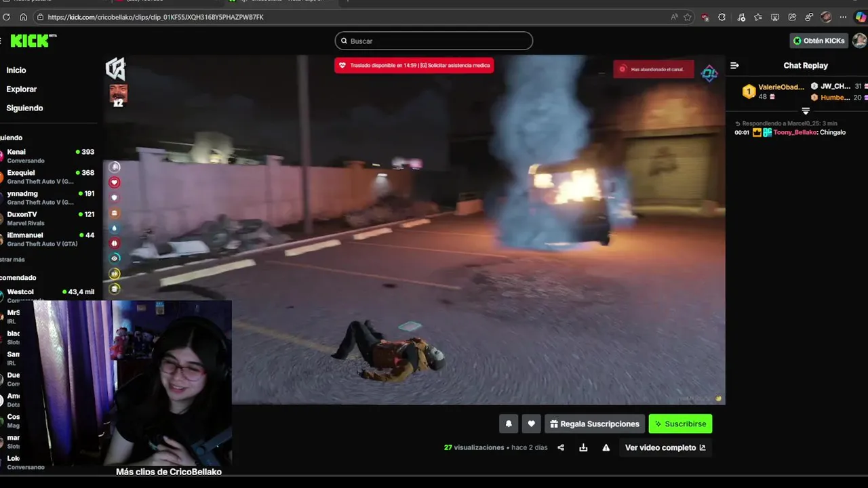Click Toony_Bellako username in chat
Image resolution: width=868 pixels, height=488 pixels.
pos(795,132)
